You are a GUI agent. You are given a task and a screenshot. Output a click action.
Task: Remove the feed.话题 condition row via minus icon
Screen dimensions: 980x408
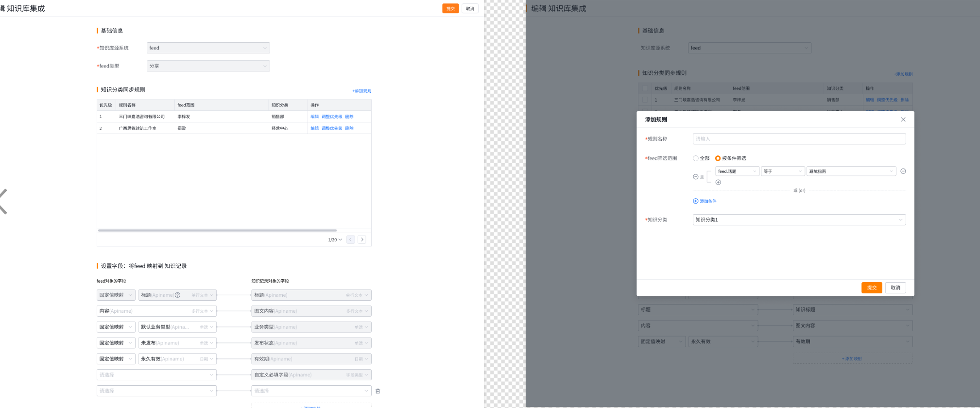tap(903, 171)
